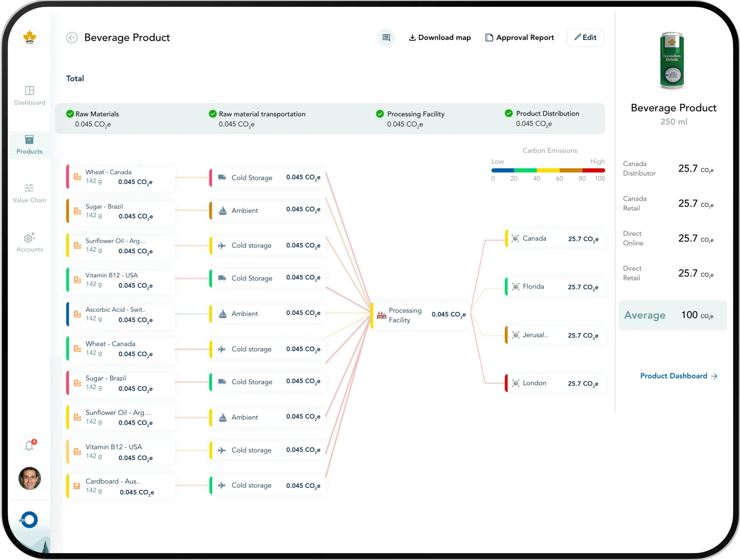Click the Processing Facility green check mark
Image resolution: width=740 pixels, height=560 pixels.
380,114
